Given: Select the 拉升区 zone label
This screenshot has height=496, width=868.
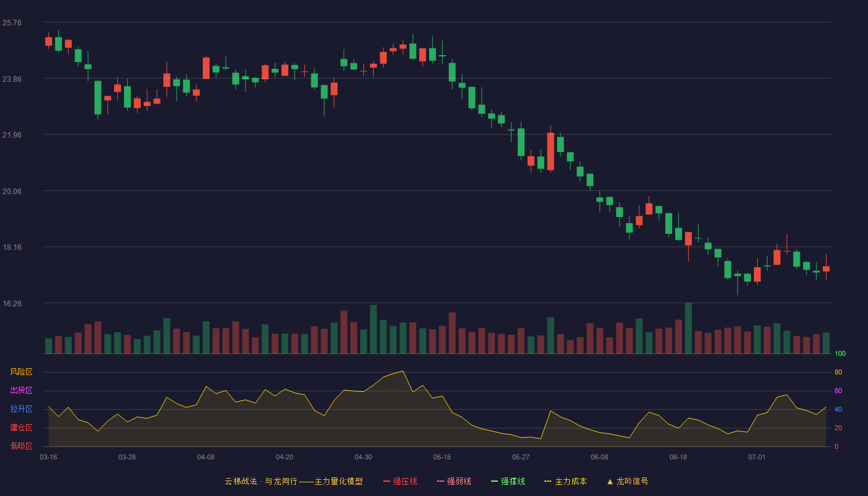Looking at the screenshot, I should (21, 409).
